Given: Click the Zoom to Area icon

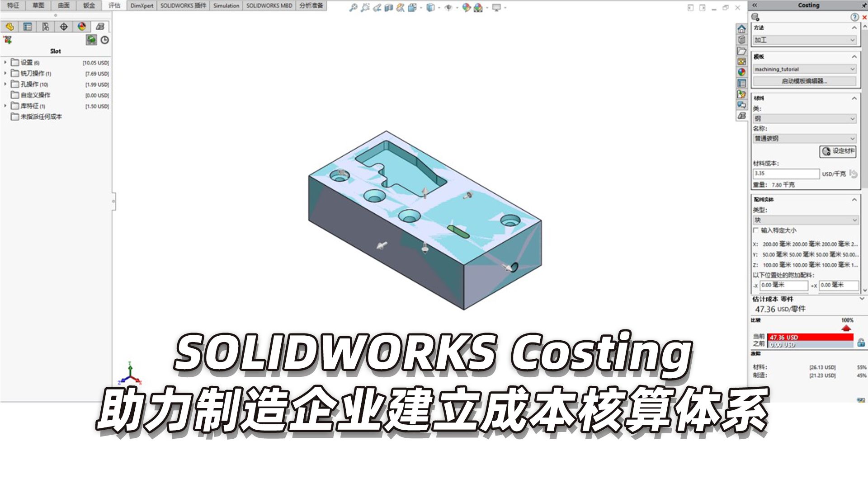Looking at the screenshot, I should [x=365, y=7].
